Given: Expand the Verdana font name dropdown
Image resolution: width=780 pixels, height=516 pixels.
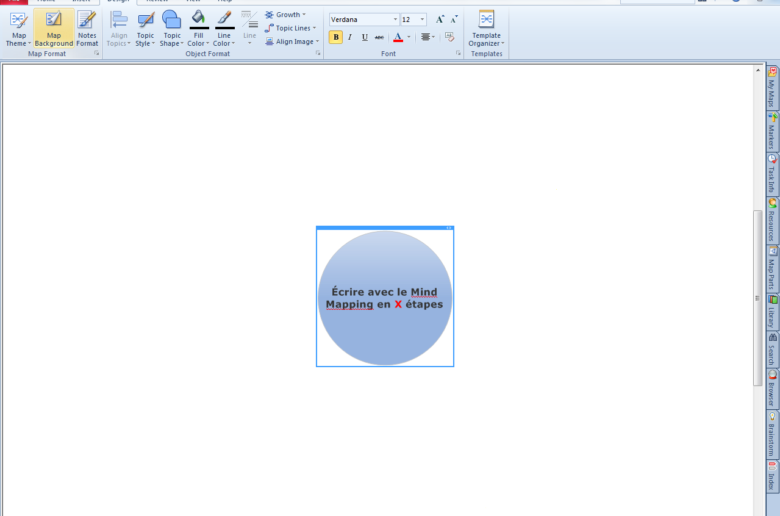Looking at the screenshot, I should (395, 19).
